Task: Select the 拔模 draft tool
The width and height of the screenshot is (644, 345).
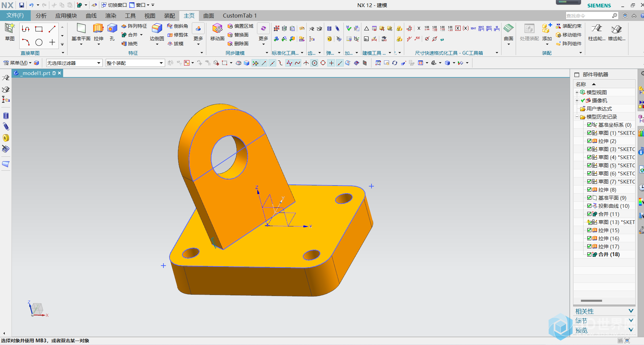Action: coord(175,44)
